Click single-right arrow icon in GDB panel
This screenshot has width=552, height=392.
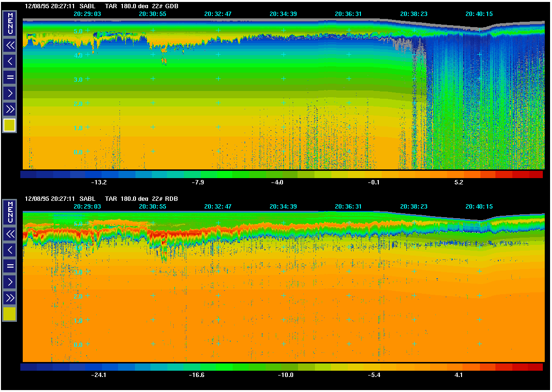(10, 93)
